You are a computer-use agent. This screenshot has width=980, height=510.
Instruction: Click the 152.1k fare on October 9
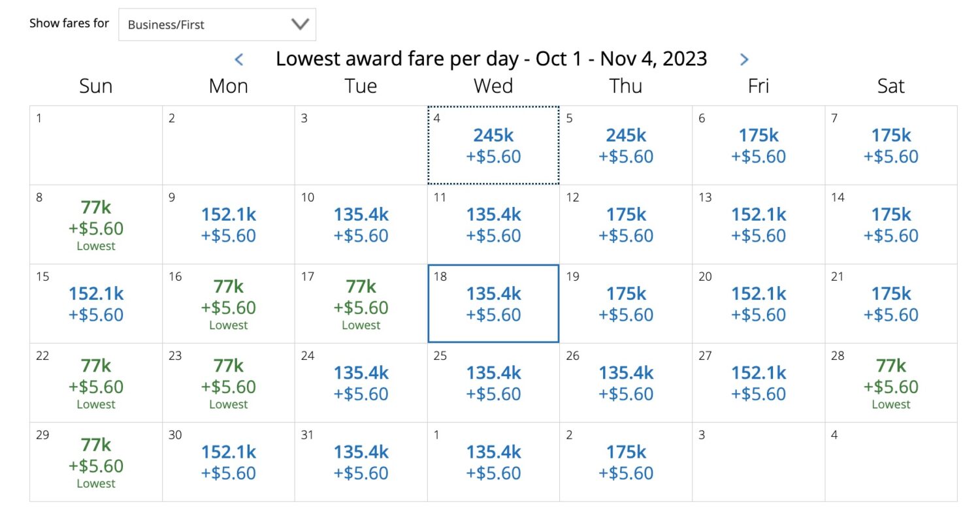pos(228,224)
